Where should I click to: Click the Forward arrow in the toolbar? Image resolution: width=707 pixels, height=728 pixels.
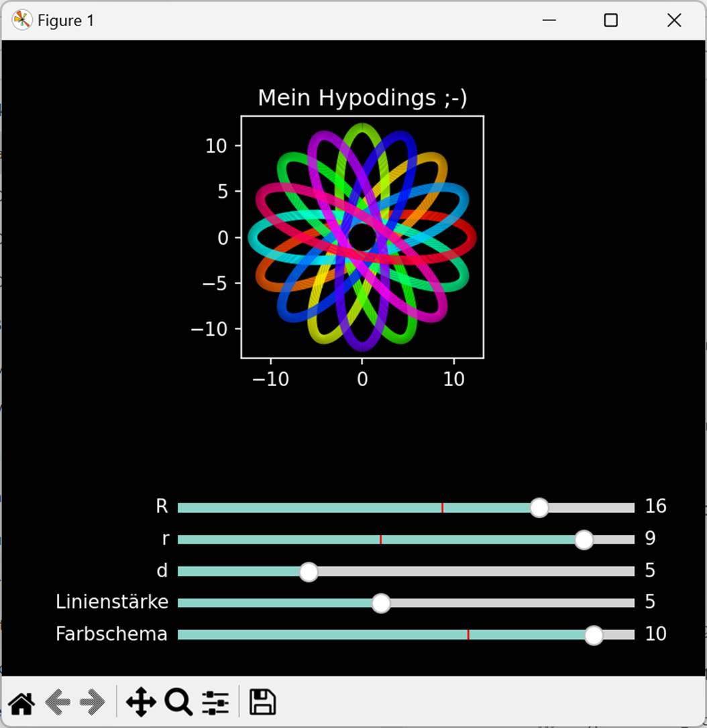click(x=93, y=703)
